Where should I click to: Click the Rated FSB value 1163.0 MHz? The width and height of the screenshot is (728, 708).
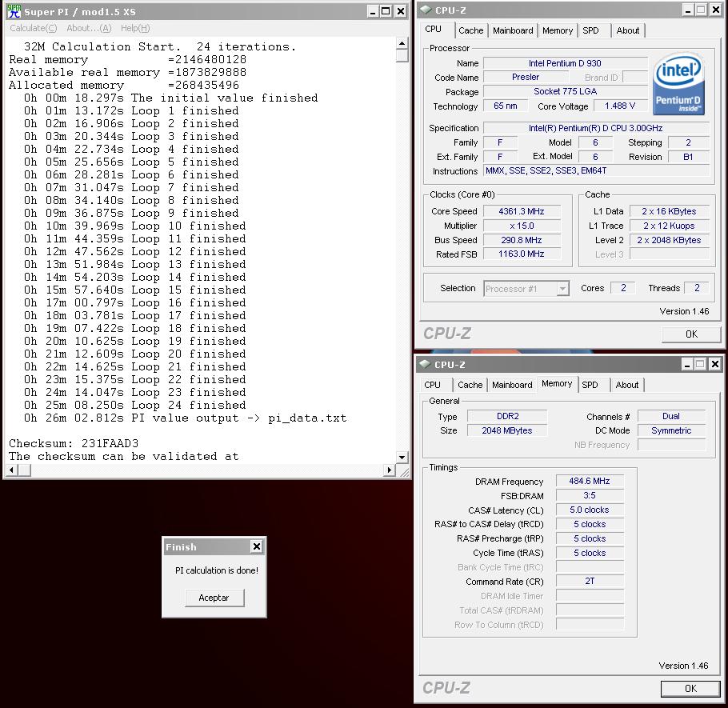[x=522, y=254]
